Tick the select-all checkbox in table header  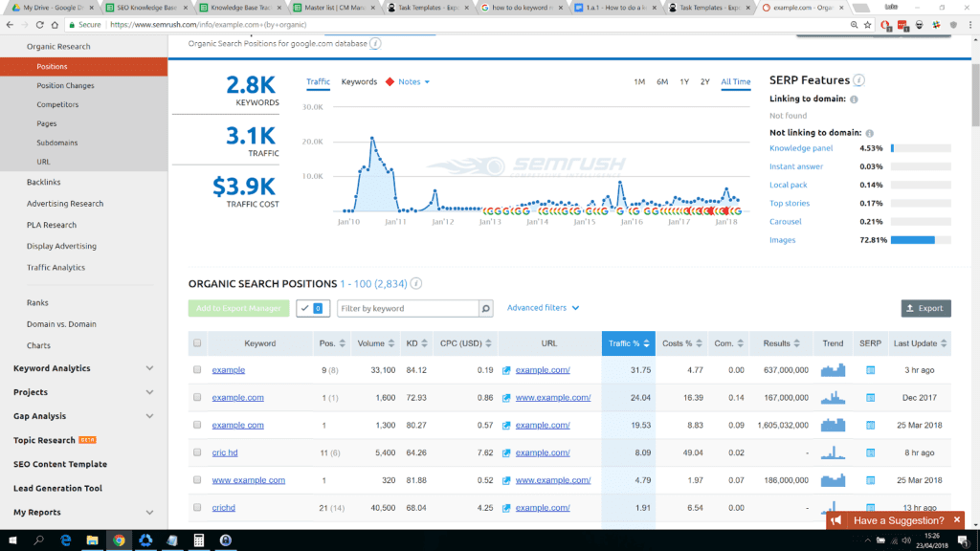point(197,343)
